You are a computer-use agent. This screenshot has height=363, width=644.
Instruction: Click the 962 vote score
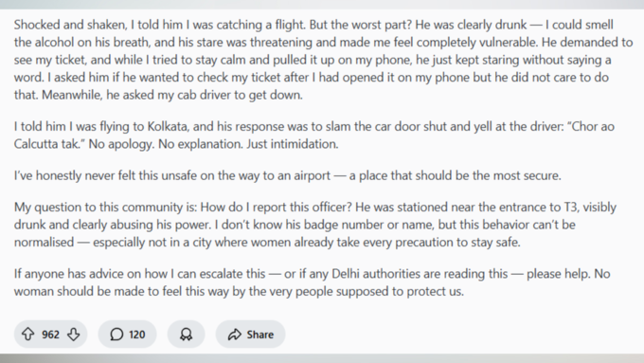click(50, 335)
